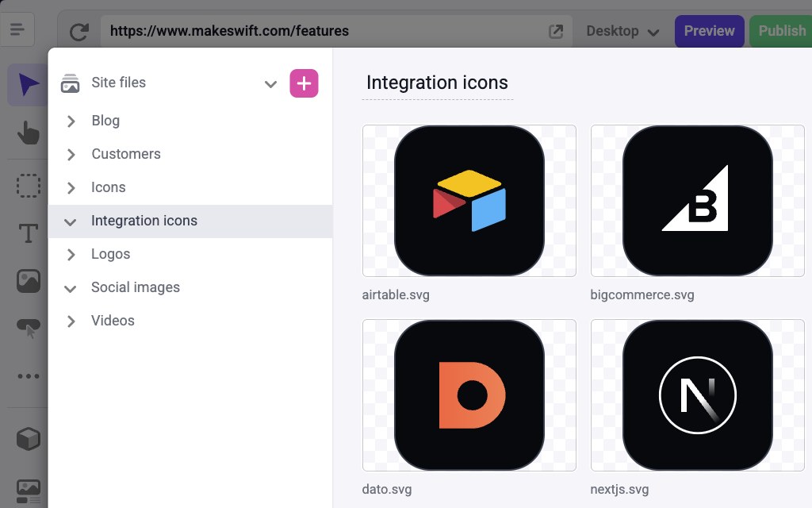Select the nextjs.svg thumbnail
The image size is (812, 508).
pos(698,395)
